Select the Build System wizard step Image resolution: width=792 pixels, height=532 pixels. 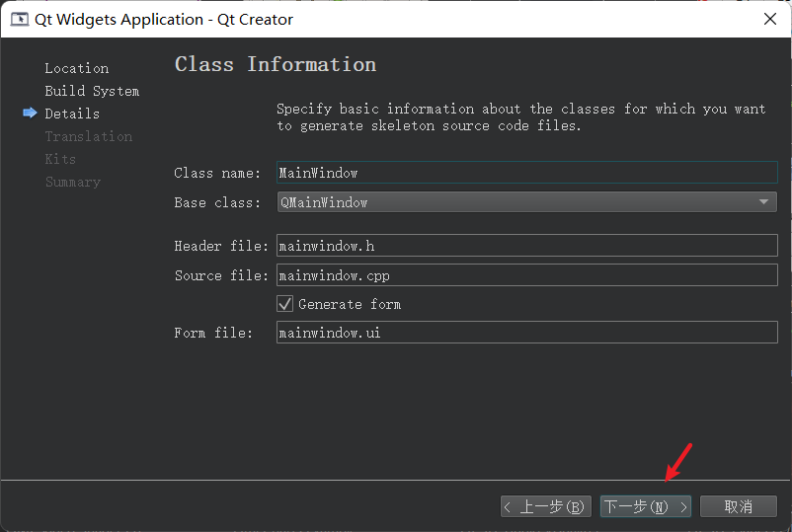(x=92, y=91)
